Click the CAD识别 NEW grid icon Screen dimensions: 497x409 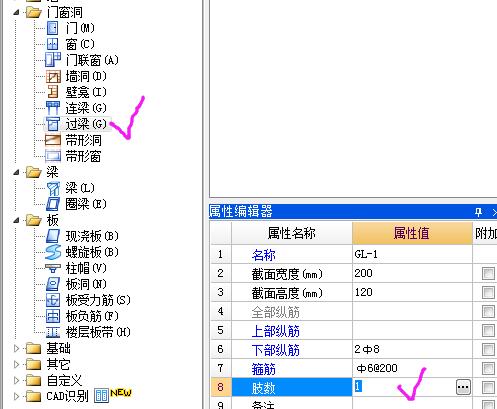pos(101,396)
